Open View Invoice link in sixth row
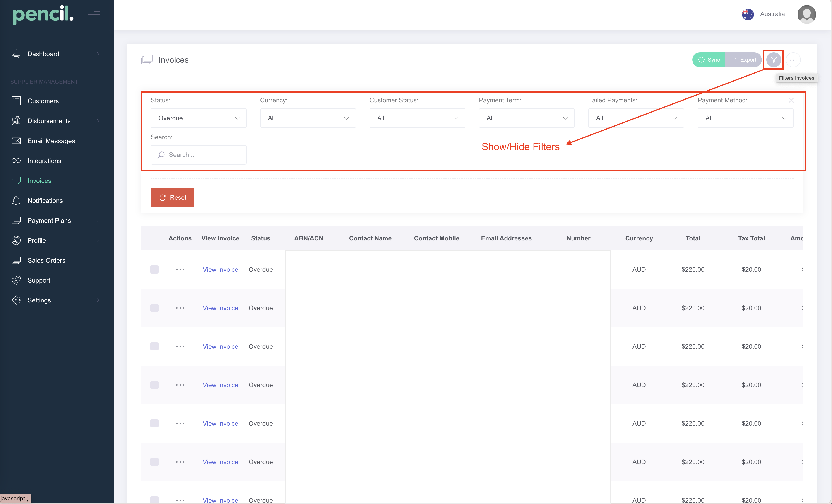Viewport: 832px width, 504px height. [x=220, y=462]
